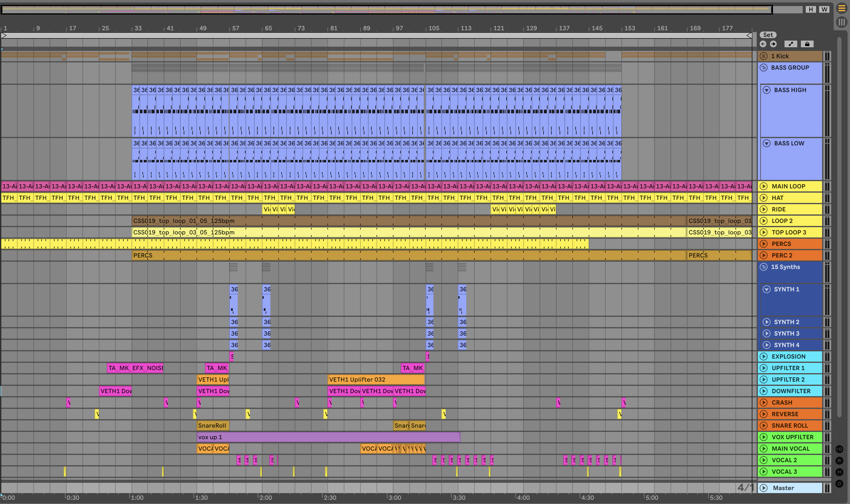Image resolution: width=850 pixels, height=504 pixels.
Task: Unfold the SYNTH 4 track
Action: tap(766, 345)
